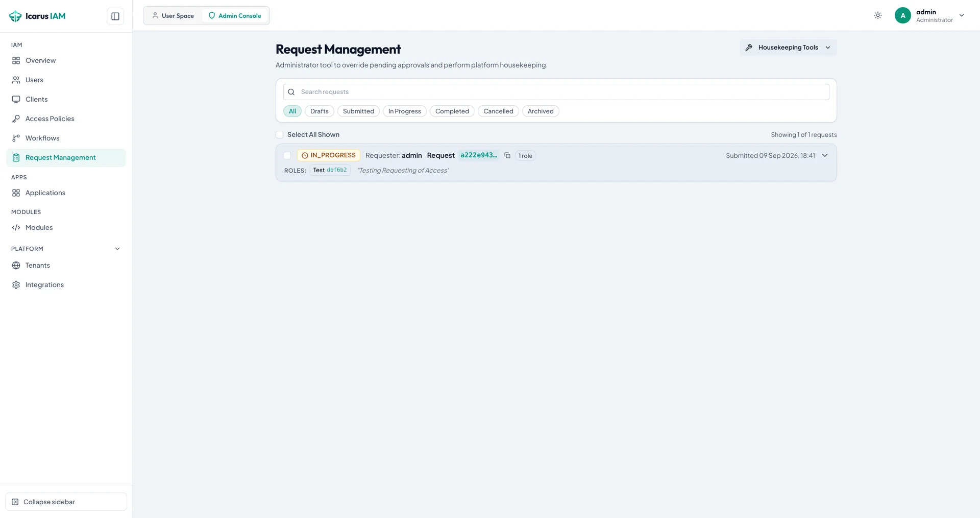Filter requests by Submitted
The height and width of the screenshot is (518, 980).
click(x=358, y=111)
